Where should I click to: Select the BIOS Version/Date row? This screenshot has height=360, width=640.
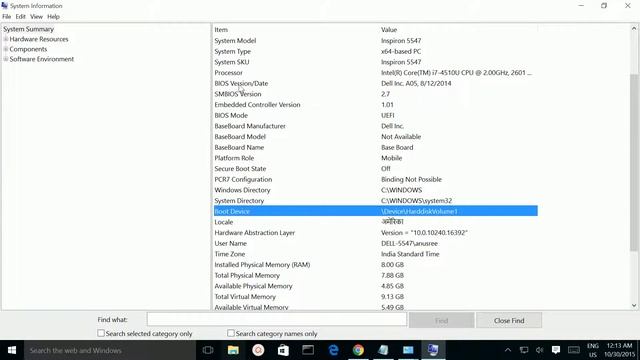click(376, 83)
